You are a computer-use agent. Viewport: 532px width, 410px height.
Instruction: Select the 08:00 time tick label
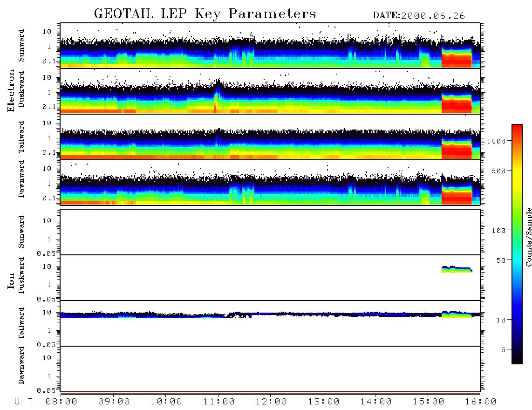coord(61,402)
